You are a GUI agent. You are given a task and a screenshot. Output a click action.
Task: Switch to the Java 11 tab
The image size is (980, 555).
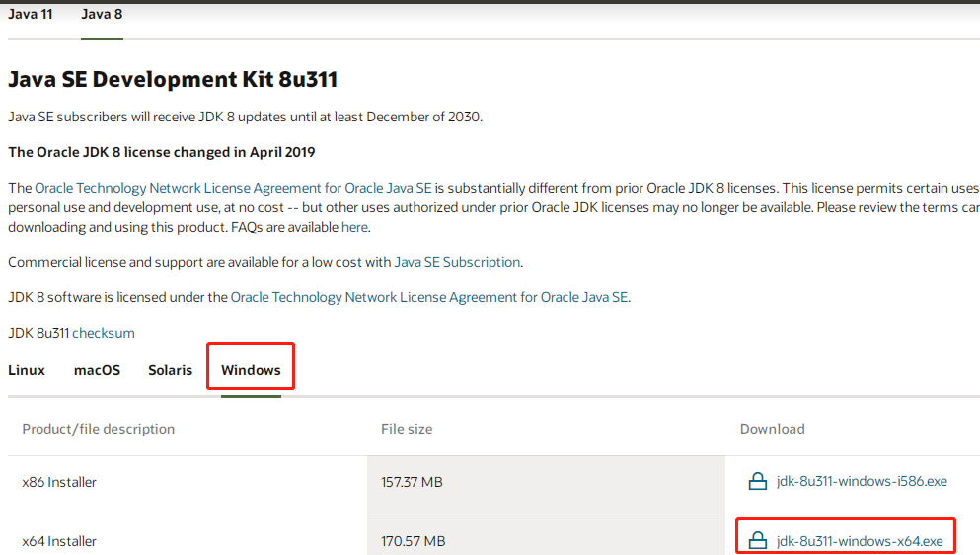click(31, 14)
